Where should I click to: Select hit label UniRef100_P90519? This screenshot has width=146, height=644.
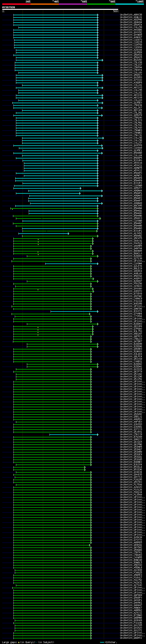pos(131,244)
